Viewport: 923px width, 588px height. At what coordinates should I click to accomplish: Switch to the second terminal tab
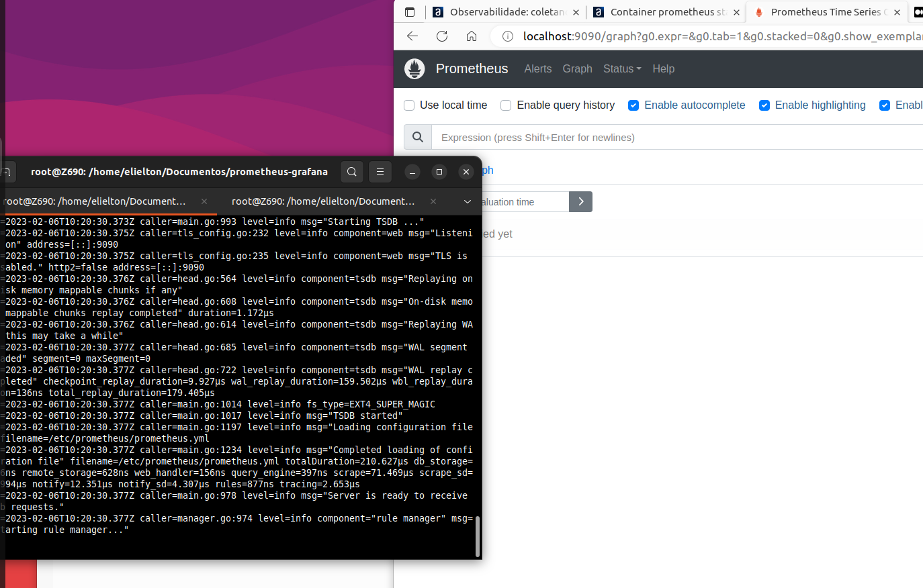click(323, 201)
